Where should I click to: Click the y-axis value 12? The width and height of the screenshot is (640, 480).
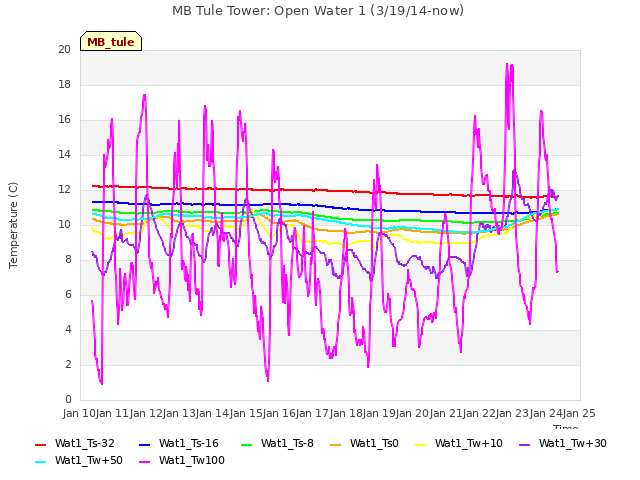point(64,189)
